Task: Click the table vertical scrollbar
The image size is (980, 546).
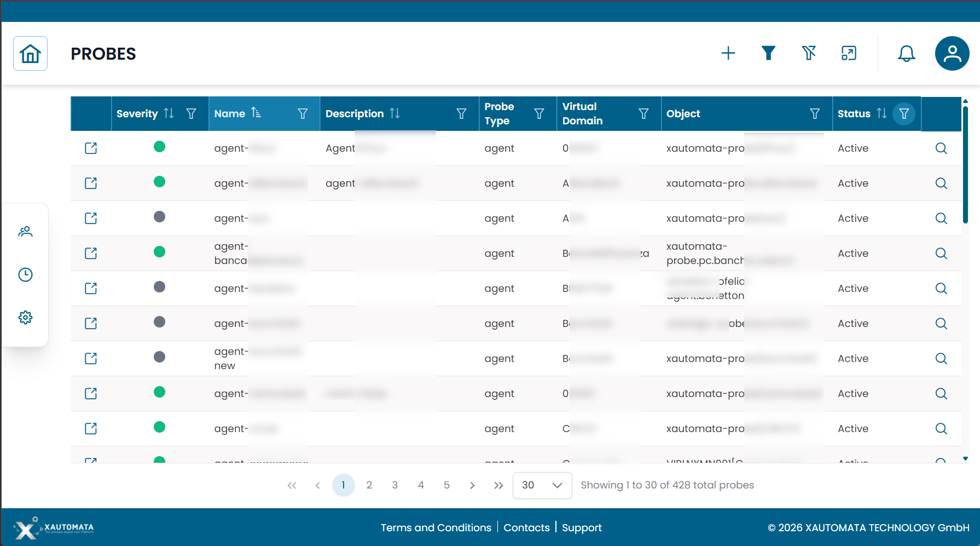Action: click(965, 164)
